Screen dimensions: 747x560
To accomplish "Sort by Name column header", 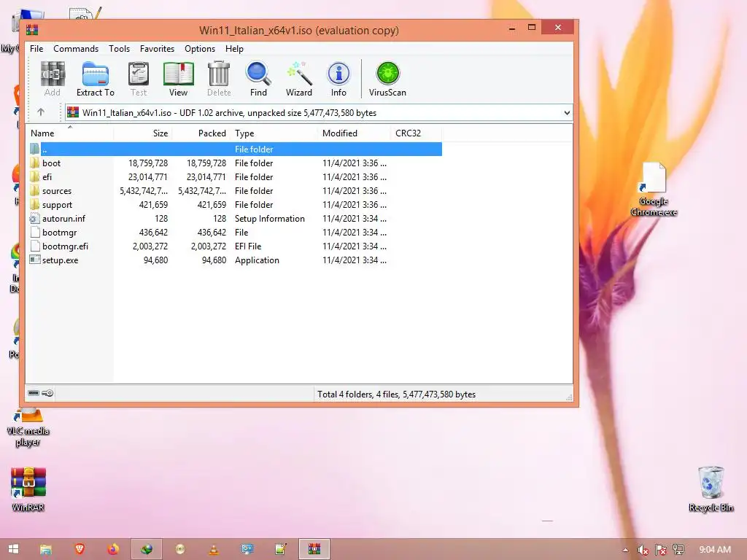I will [x=70, y=133].
